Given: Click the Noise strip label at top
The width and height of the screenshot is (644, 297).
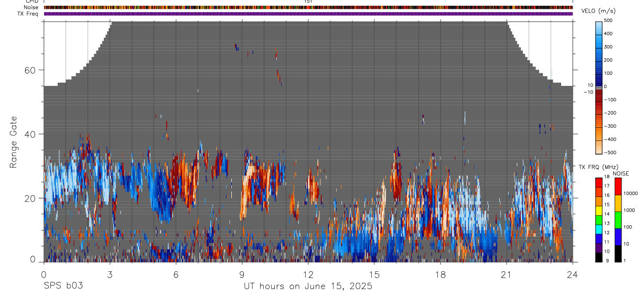Looking at the screenshot, I should [x=31, y=7].
